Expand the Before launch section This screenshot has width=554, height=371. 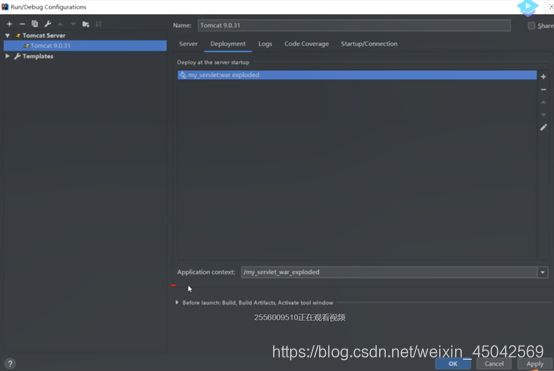coord(177,302)
